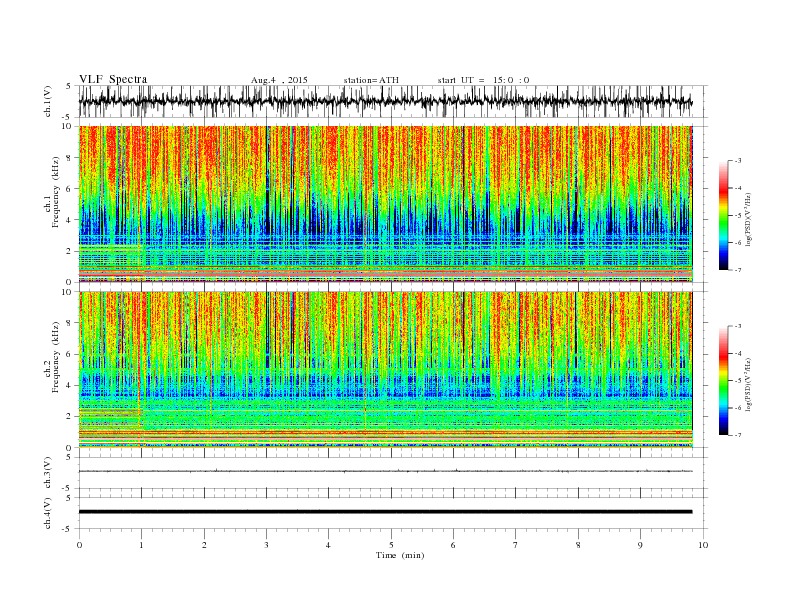
Task: Click time axis tick label "7"
Action: 516,545
